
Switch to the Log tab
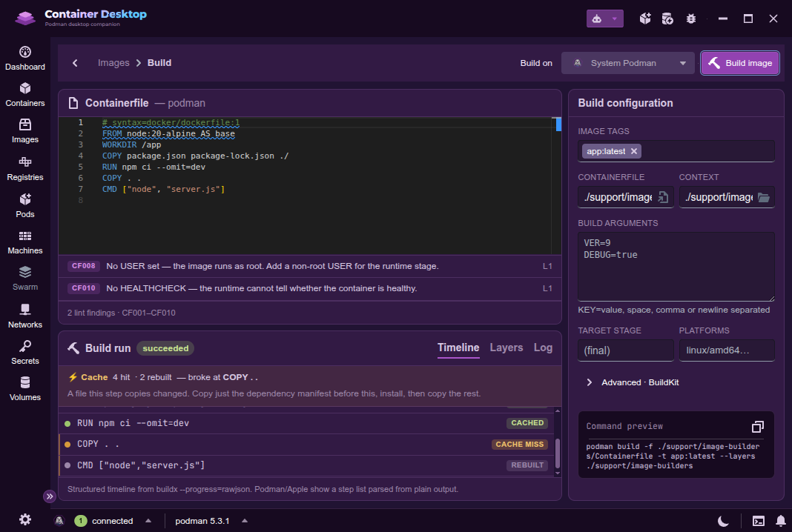543,348
